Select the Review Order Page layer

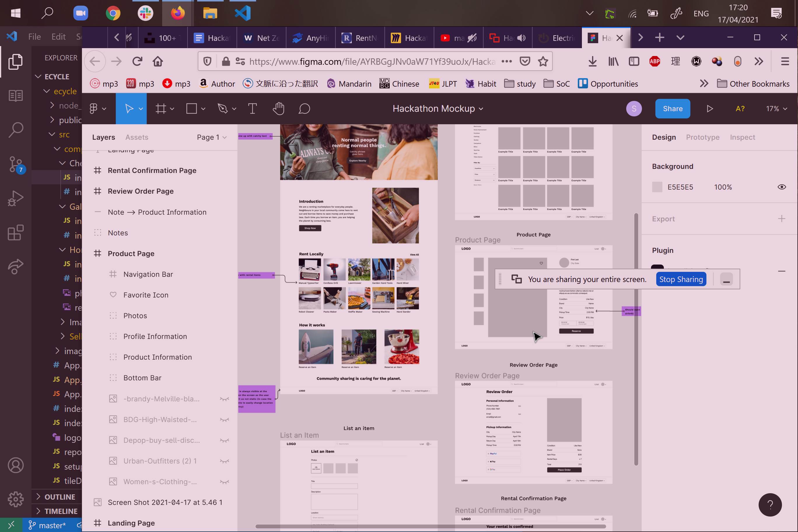141,191
